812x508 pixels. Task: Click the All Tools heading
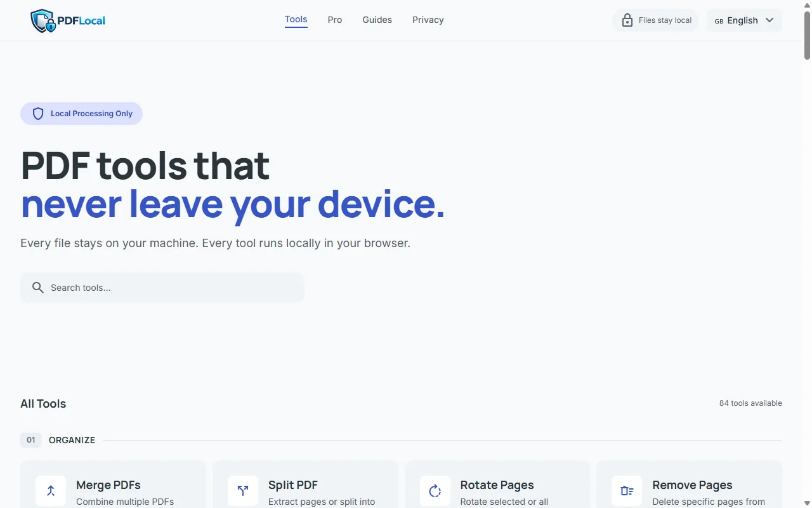click(43, 404)
